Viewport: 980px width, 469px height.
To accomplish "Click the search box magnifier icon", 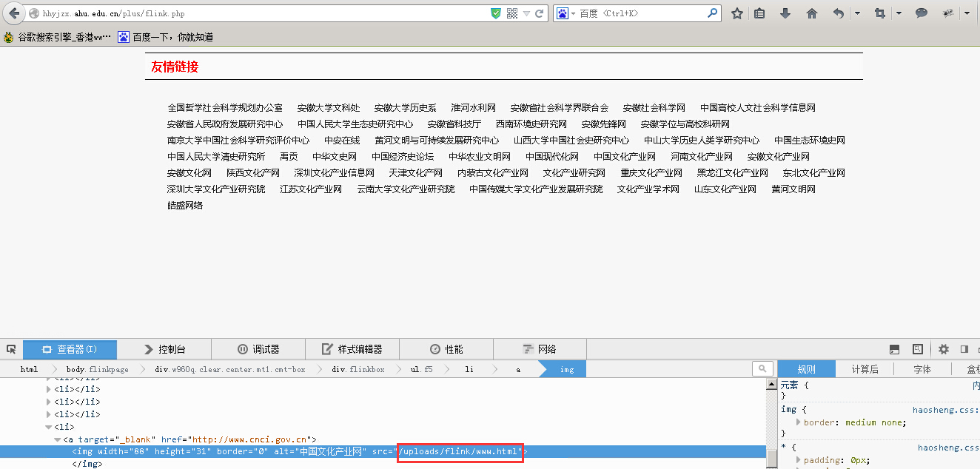I will (712, 13).
